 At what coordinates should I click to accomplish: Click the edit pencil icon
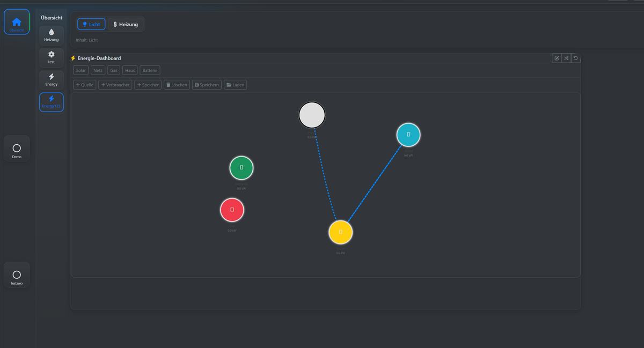click(557, 58)
